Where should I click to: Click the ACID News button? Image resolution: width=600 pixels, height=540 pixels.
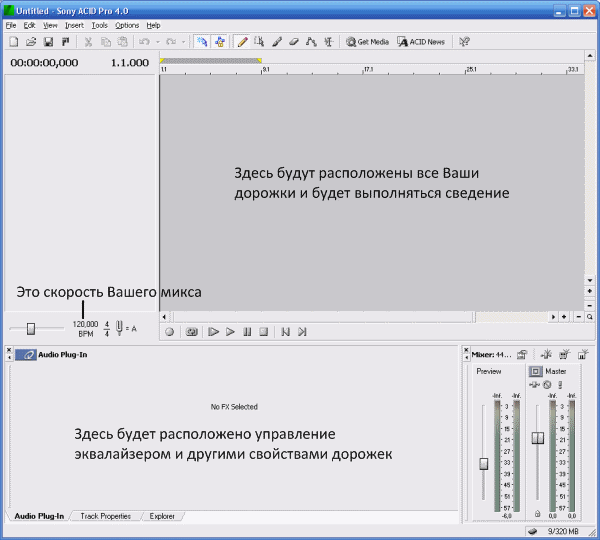[x=422, y=42]
